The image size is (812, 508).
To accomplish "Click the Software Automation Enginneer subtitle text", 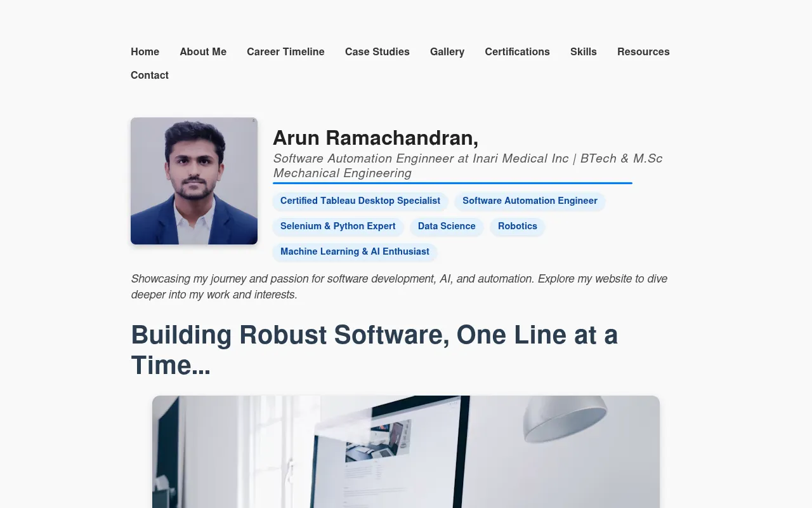I will (468, 166).
